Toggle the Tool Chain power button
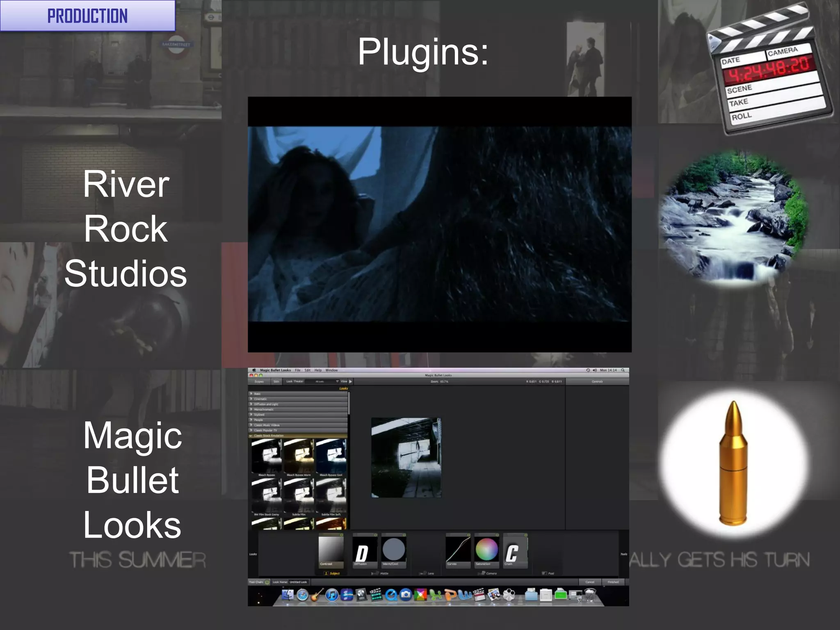Viewport: 840px width, 630px height. pyautogui.click(x=267, y=582)
